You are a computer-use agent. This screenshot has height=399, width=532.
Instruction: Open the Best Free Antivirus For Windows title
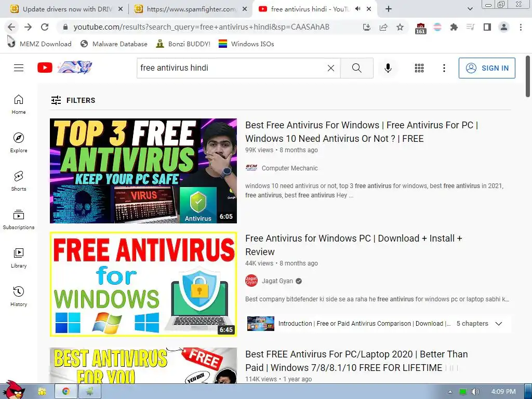[362, 131]
